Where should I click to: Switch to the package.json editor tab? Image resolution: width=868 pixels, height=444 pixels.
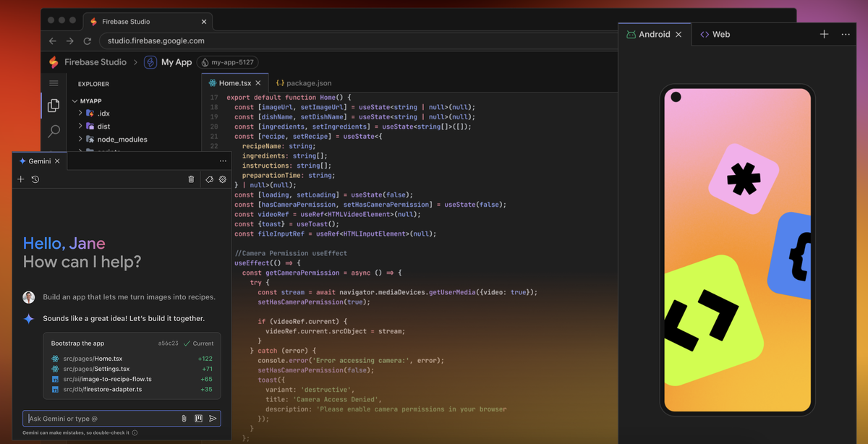(x=304, y=83)
